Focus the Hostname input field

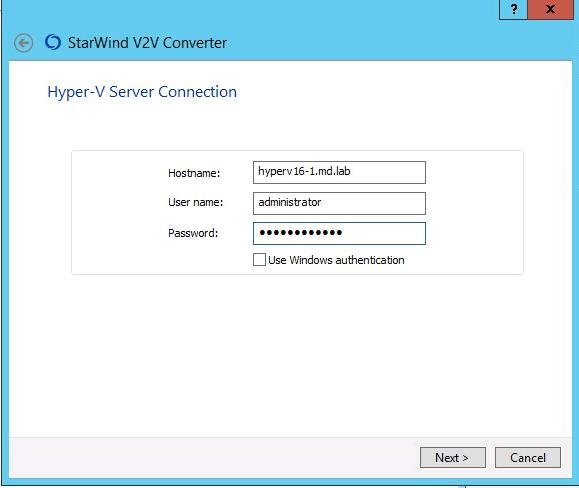pyautogui.click(x=339, y=172)
